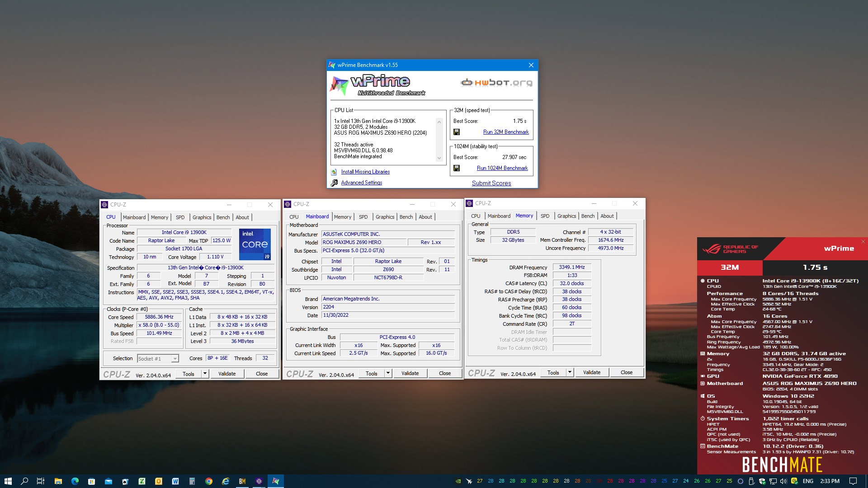This screenshot has height=488, width=868.
Task: Switch to CPU-Z taskbar icon
Action: 259,481
